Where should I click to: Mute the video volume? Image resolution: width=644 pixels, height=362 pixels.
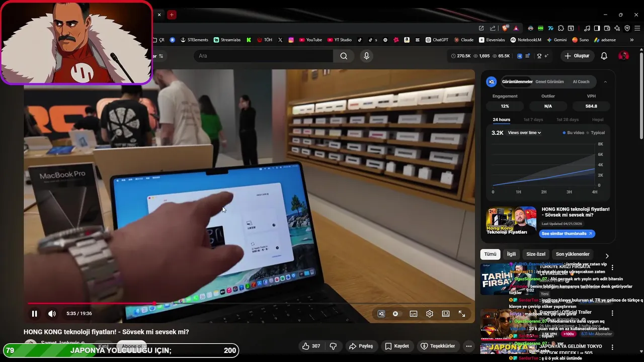pos(52,314)
